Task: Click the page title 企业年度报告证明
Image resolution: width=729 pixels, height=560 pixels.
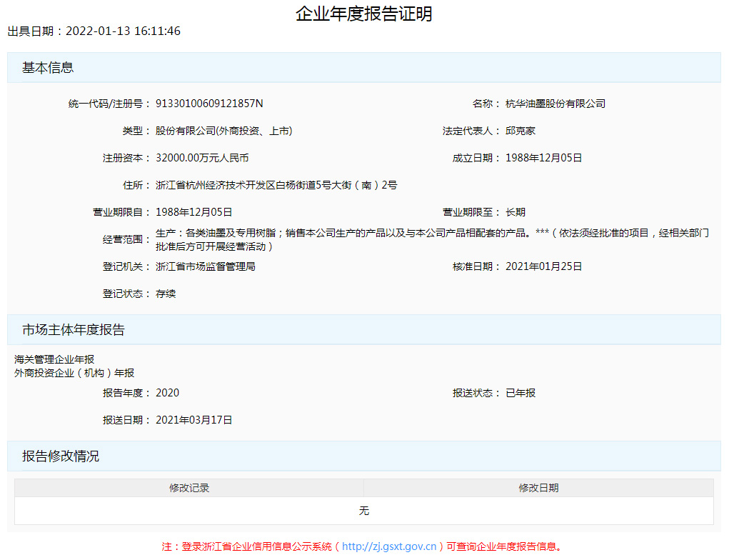Action: pyautogui.click(x=365, y=12)
